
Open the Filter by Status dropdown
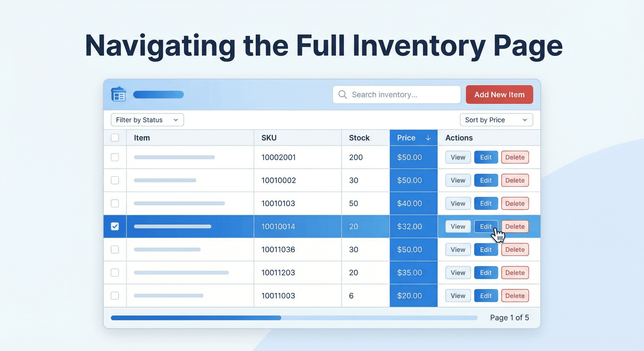(147, 120)
